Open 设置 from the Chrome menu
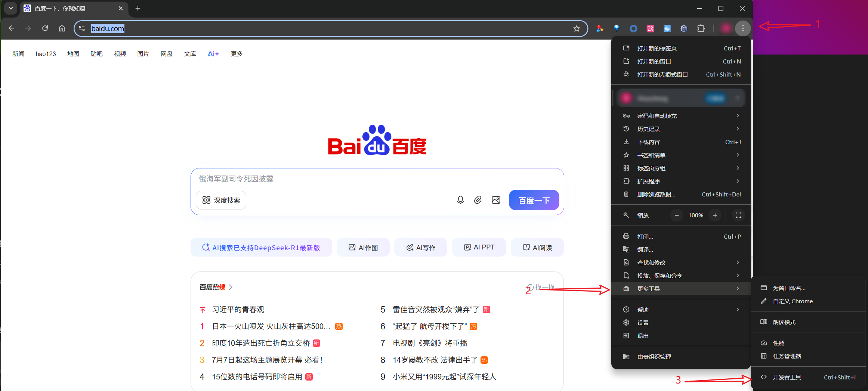 point(681,323)
